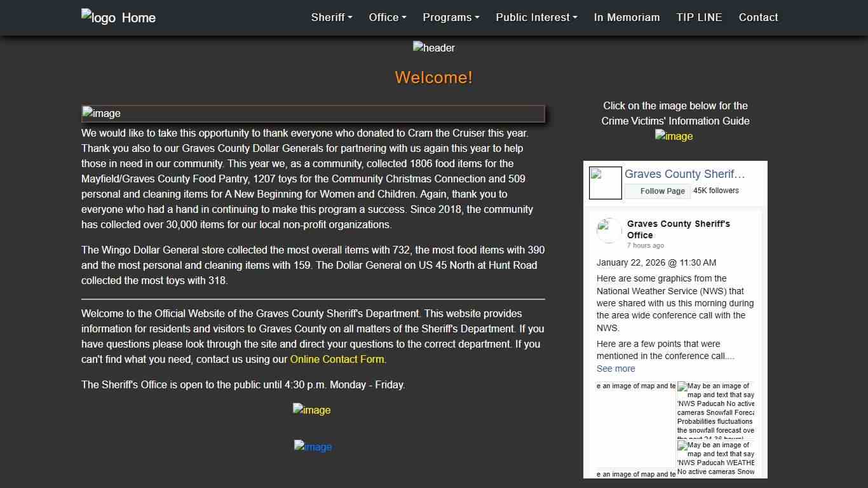Expand the post with See more
This screenshot has width=868, height=488.
(x=615, y=369)
